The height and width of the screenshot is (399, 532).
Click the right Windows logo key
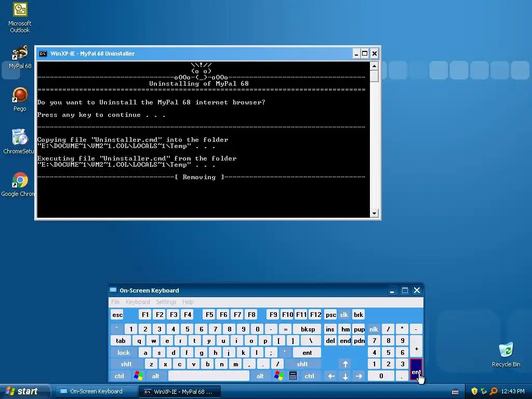[278, 376]
